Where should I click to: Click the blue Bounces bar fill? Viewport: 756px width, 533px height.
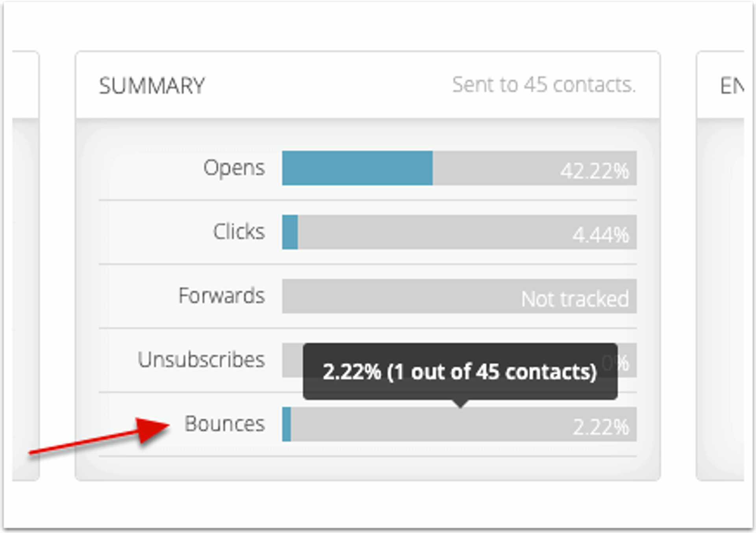287,424
